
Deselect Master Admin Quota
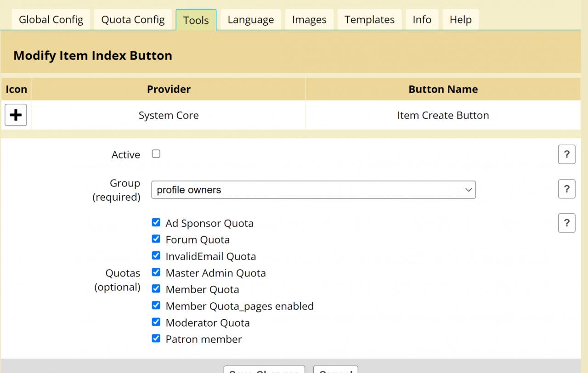point(156,272)
